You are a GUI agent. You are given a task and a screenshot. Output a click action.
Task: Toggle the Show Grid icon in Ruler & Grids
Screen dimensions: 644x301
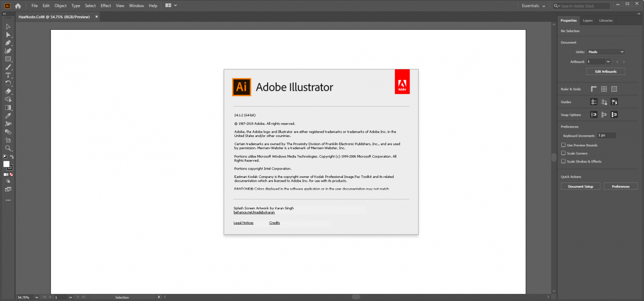tap(604, 89)
